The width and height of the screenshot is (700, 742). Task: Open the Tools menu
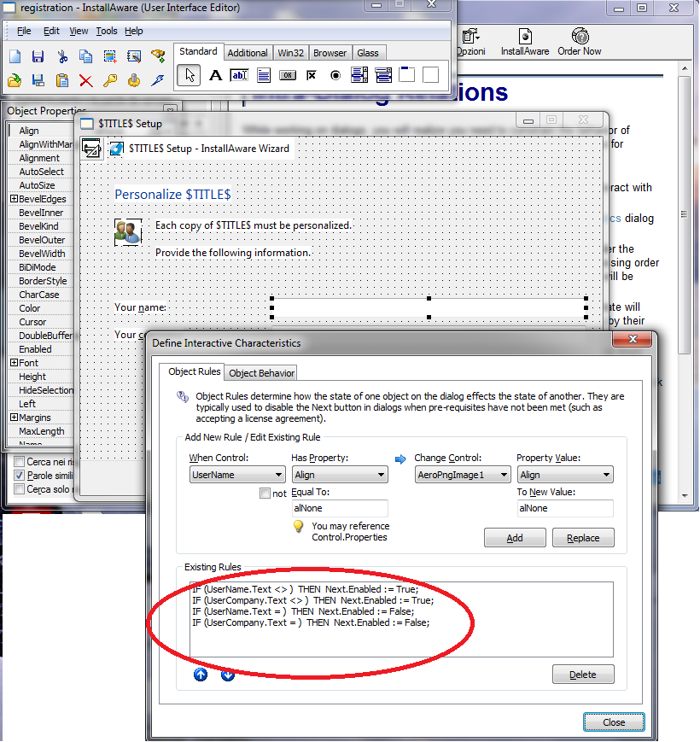point(107,32)
